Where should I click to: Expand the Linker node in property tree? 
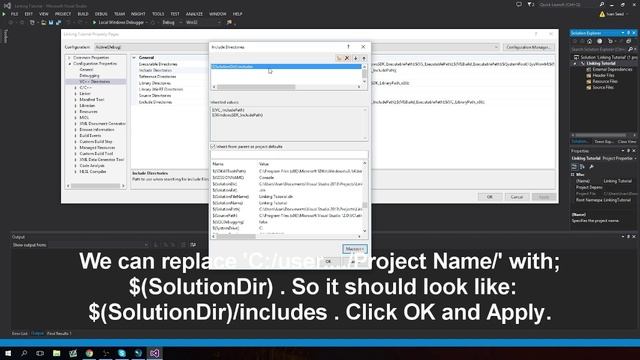76,94
